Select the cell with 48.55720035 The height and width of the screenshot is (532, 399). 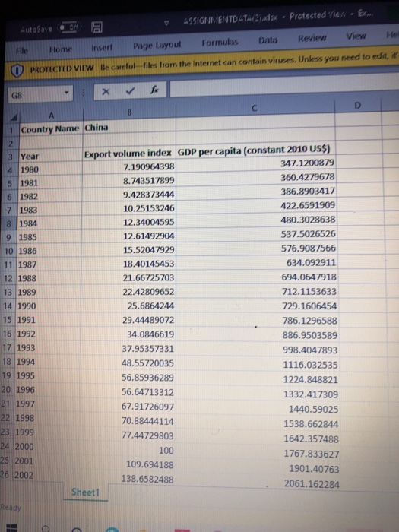127,363
